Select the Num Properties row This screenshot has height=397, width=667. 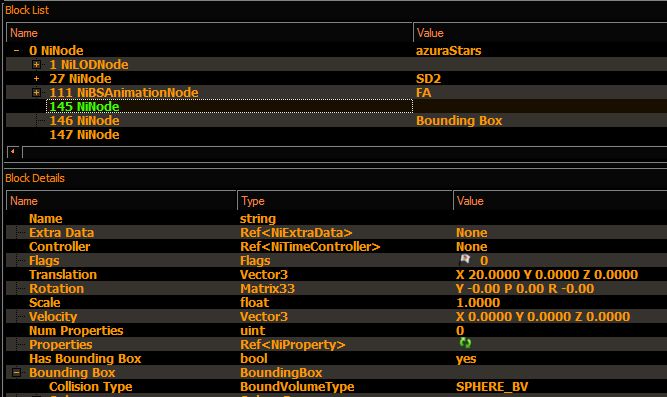click(x=76, y=331)
